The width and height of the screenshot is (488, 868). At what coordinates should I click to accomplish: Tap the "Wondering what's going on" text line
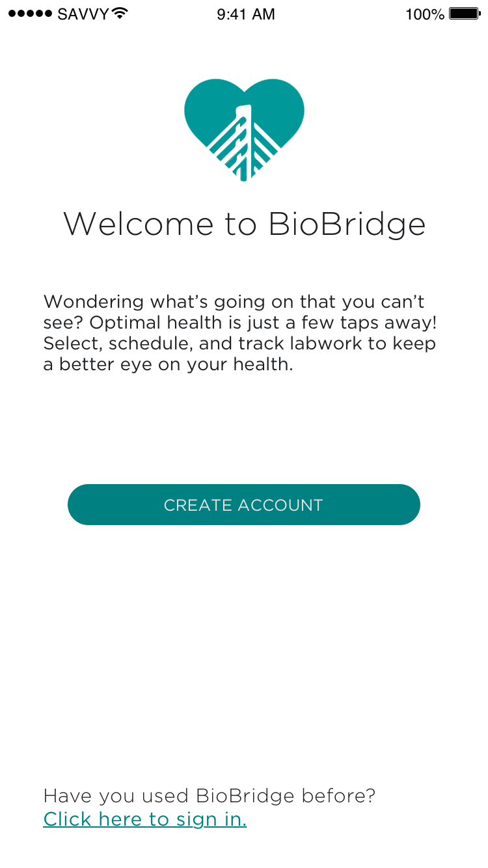tap(234, 302)
